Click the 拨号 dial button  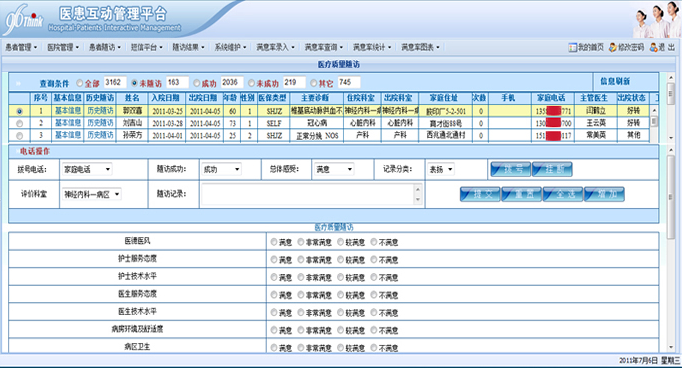511,169
